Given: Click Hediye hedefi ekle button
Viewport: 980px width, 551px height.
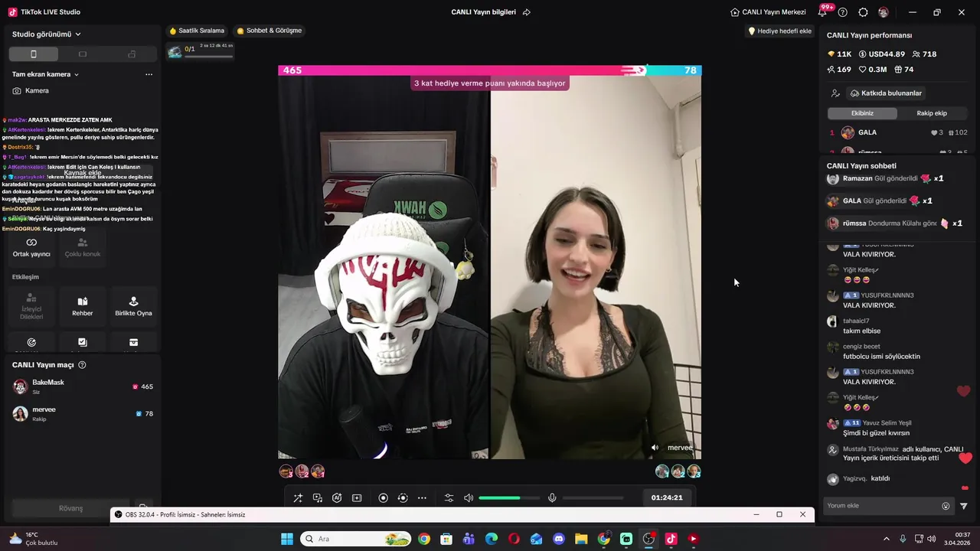Looking at the screenshot, I should click(x=779, y=31).
